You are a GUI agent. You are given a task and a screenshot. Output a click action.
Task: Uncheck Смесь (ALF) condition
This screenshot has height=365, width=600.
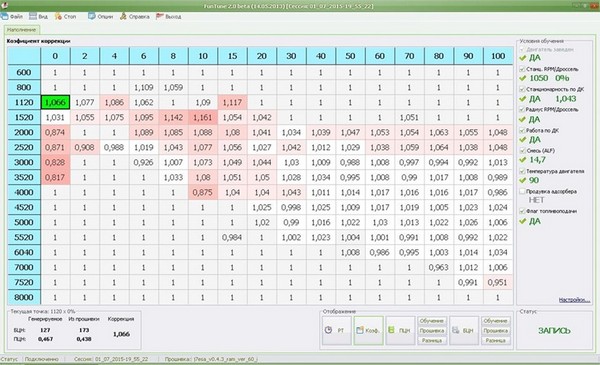coord(522,150)
